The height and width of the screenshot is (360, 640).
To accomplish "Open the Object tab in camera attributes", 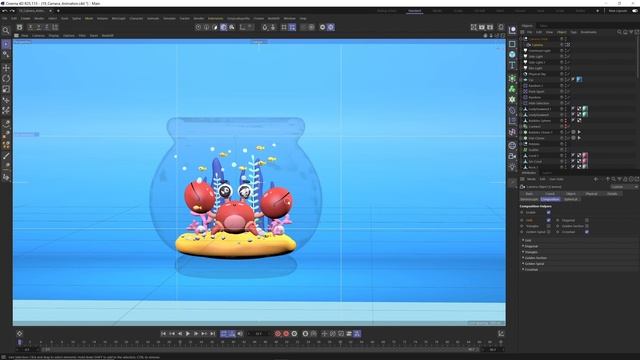I will point(571,193).
